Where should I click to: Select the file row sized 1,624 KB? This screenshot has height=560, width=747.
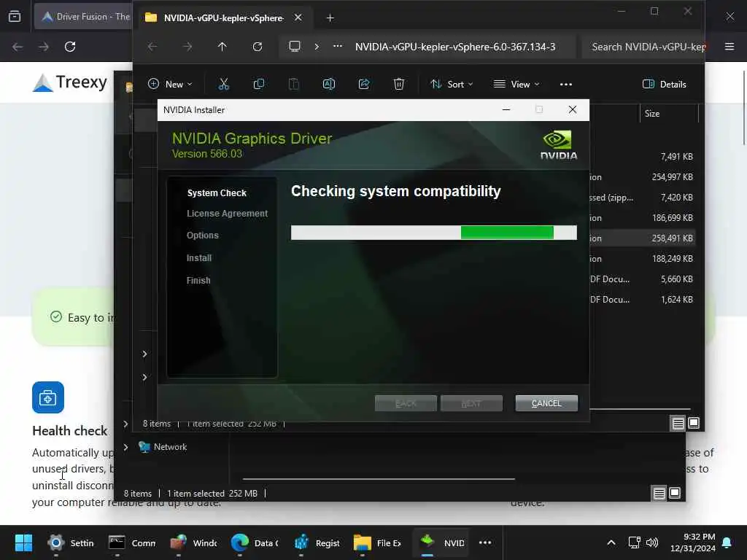642,300
